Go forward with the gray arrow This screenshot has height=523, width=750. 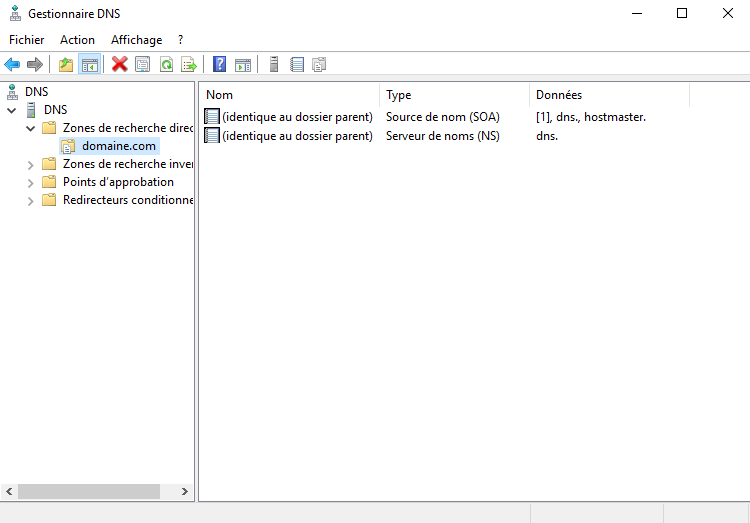click(x=34, y=64)
